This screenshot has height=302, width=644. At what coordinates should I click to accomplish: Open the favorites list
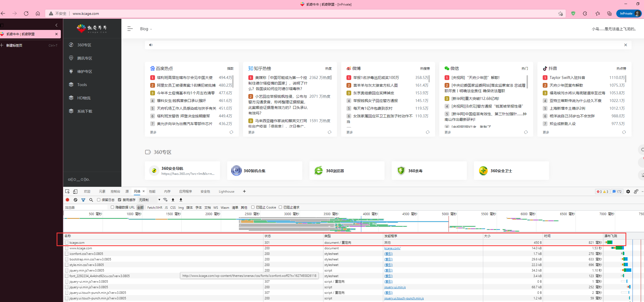click(598, 14)
